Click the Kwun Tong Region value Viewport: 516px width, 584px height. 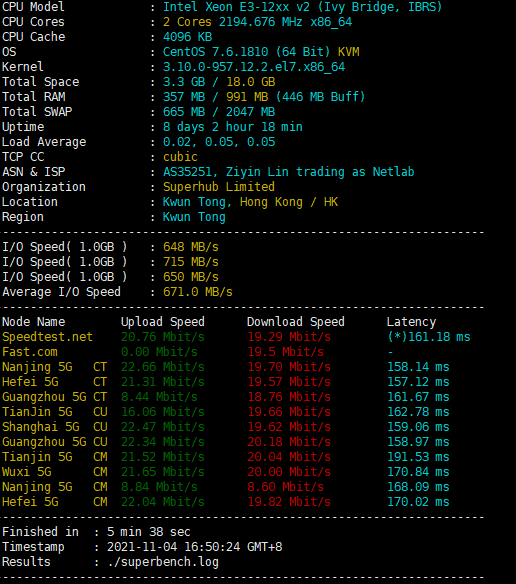point(194,217)
